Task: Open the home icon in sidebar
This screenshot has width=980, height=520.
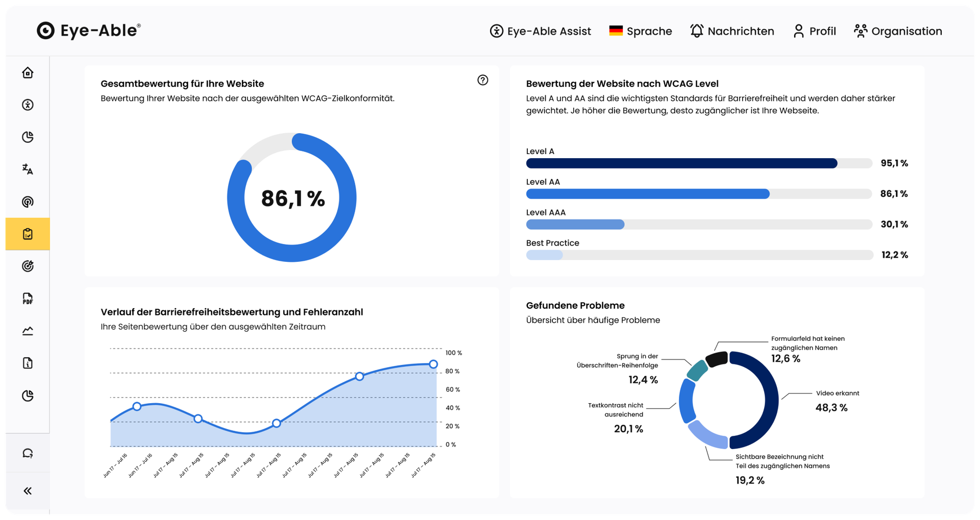Action: (x=28, y=72)
